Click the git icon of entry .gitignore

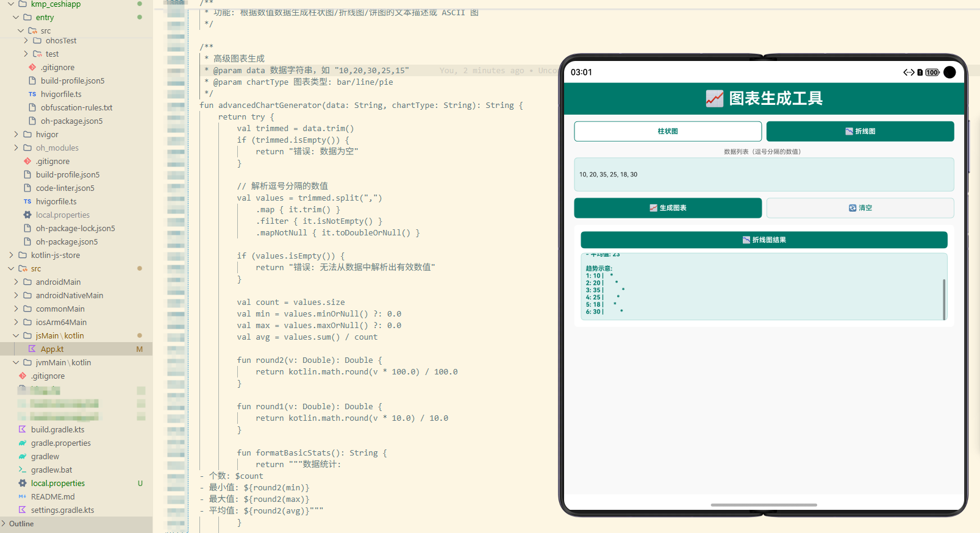pos(32,68)
